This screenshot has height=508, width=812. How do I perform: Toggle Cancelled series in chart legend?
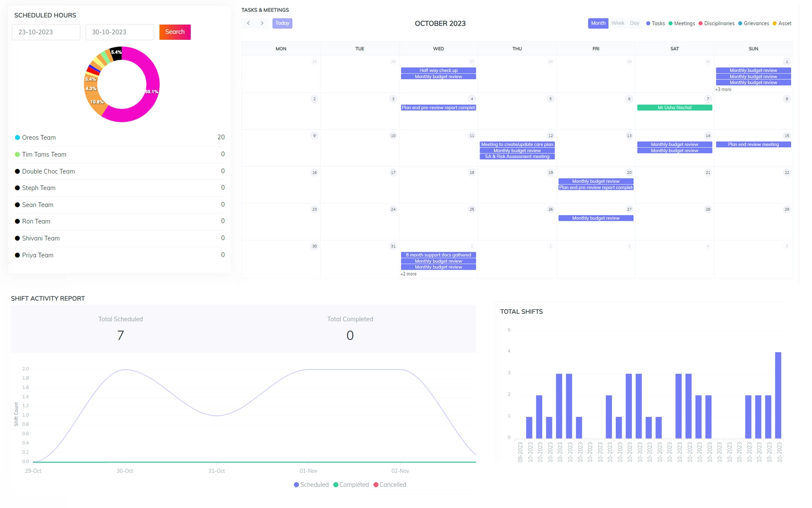pos(390,485)
